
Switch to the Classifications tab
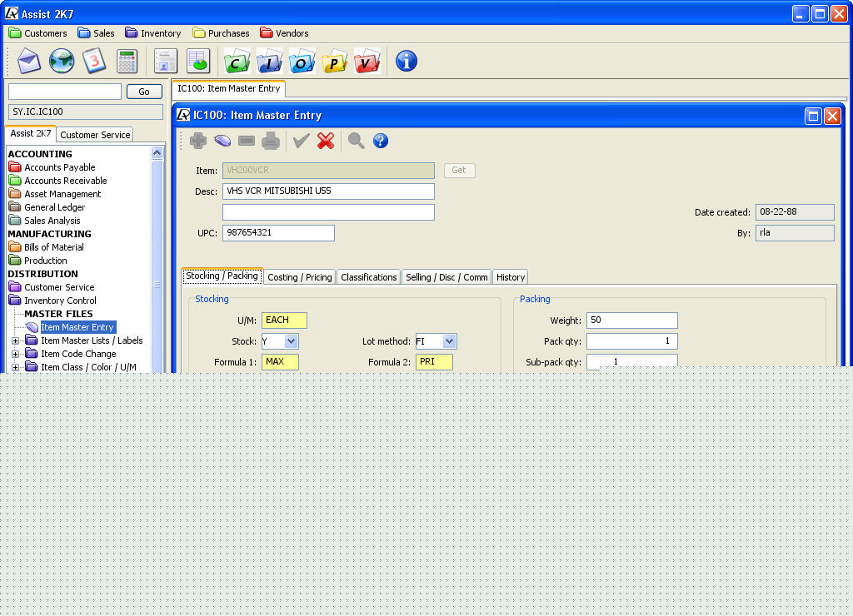coord(369,277)
